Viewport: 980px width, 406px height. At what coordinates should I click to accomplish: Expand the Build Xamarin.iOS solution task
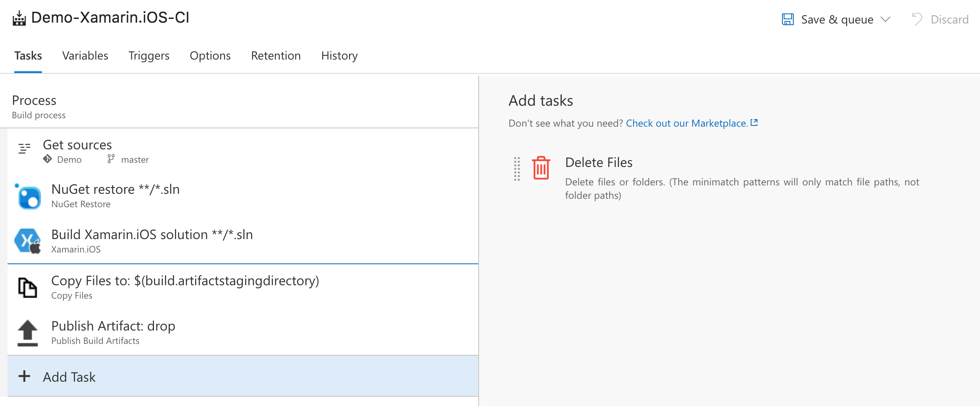coord(152,234)
